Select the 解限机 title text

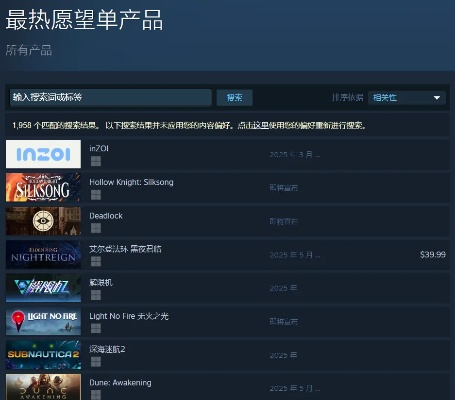(x=101, y=283)
